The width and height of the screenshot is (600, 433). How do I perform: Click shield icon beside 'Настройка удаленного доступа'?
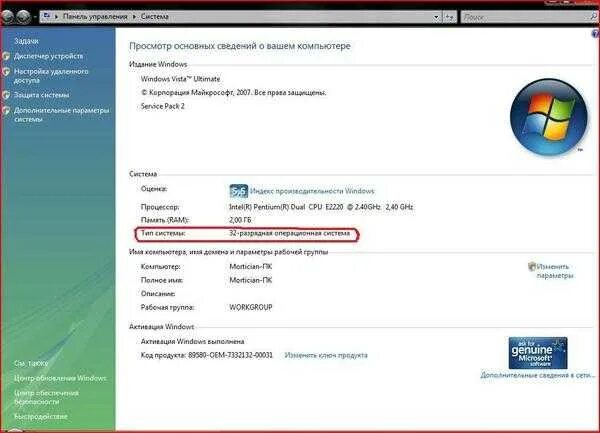point(6,72)
